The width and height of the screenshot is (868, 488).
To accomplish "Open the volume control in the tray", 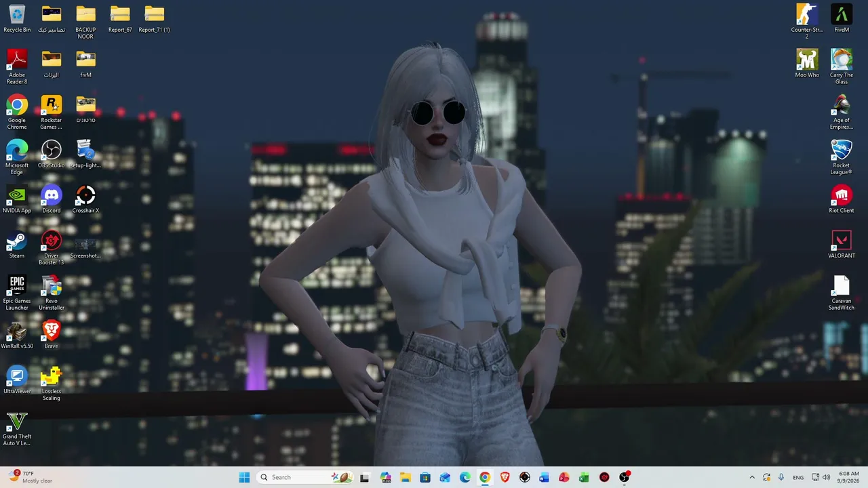I will pos(826,477).
